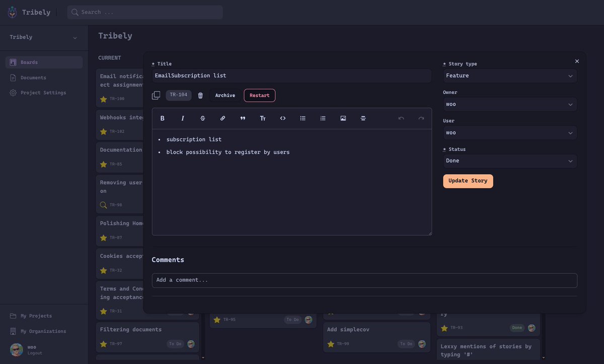This screenshot has height=364, width=604.
Task: Toggle heading text size in the editor
Action: [263, 118]
